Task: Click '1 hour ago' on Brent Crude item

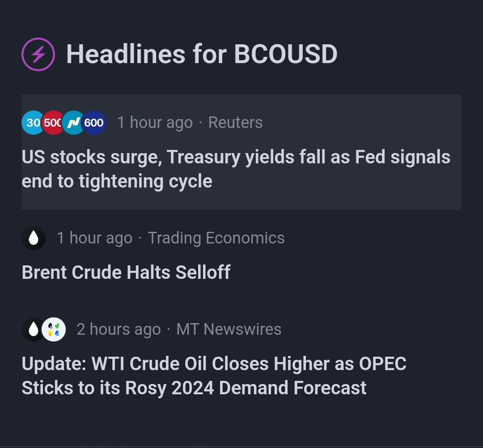Action: (94, 238)
